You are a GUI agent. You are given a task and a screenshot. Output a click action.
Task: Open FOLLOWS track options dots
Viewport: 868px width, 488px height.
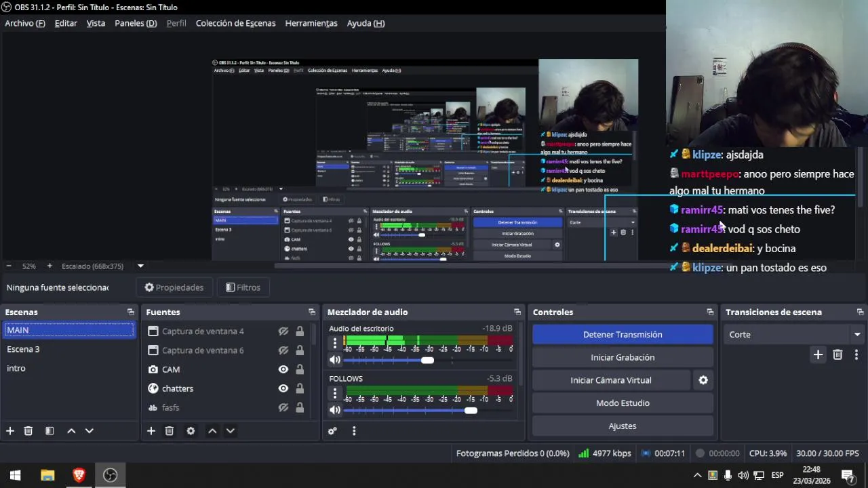[335, 394]
